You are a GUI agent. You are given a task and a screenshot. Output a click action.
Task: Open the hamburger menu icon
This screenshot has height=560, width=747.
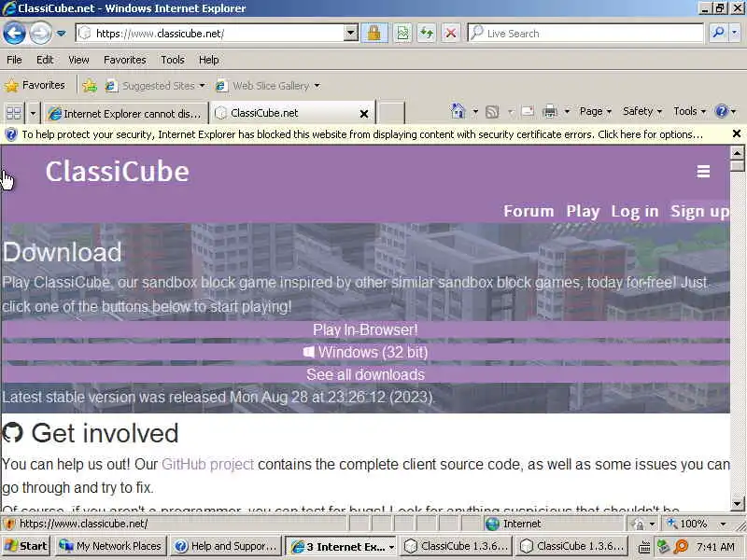coord(703,171)
